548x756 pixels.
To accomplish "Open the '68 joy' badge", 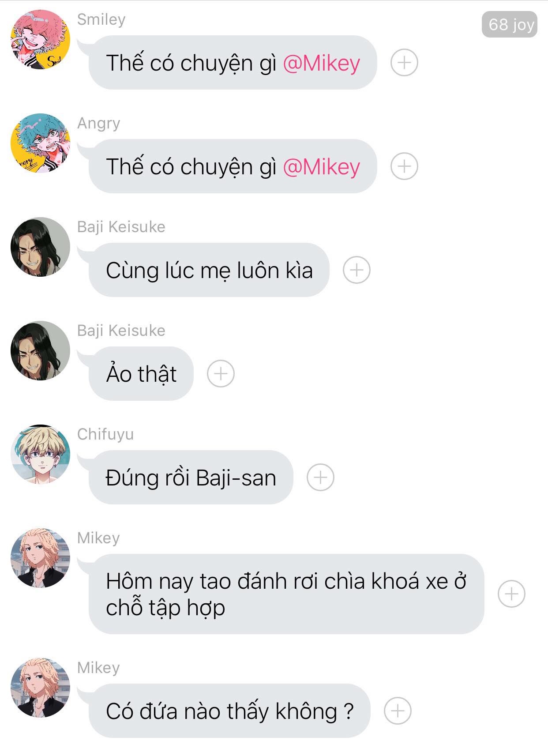I will point(510,24).
